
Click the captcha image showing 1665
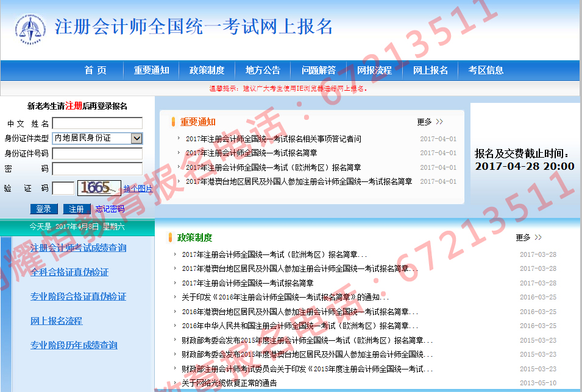98,188
